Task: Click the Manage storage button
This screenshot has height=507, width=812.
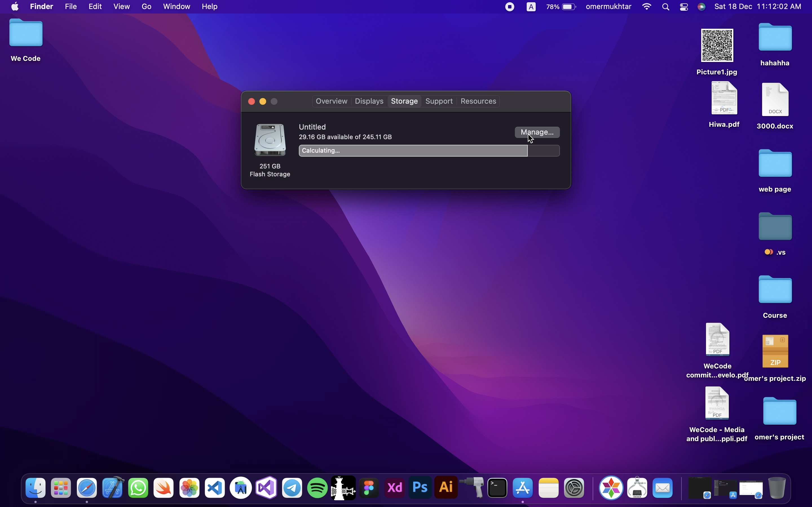Action: tap(537, 132)
